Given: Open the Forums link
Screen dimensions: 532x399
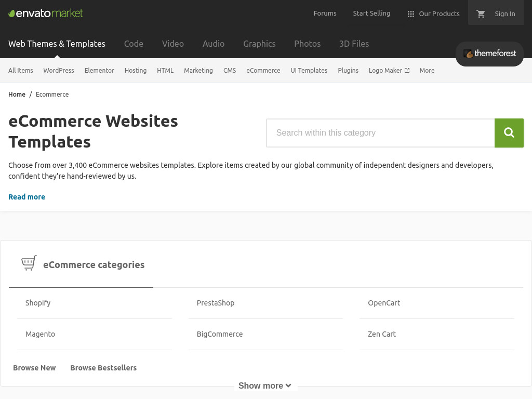Looking at the screenshot, I should 325,13.
